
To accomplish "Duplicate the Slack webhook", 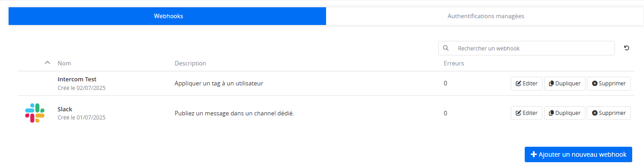I will 565,113.
